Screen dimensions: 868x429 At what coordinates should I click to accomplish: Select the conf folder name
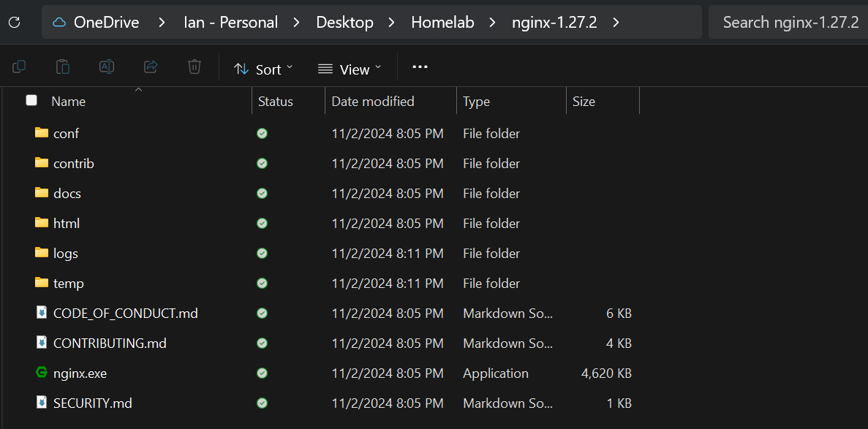(67, 134)
